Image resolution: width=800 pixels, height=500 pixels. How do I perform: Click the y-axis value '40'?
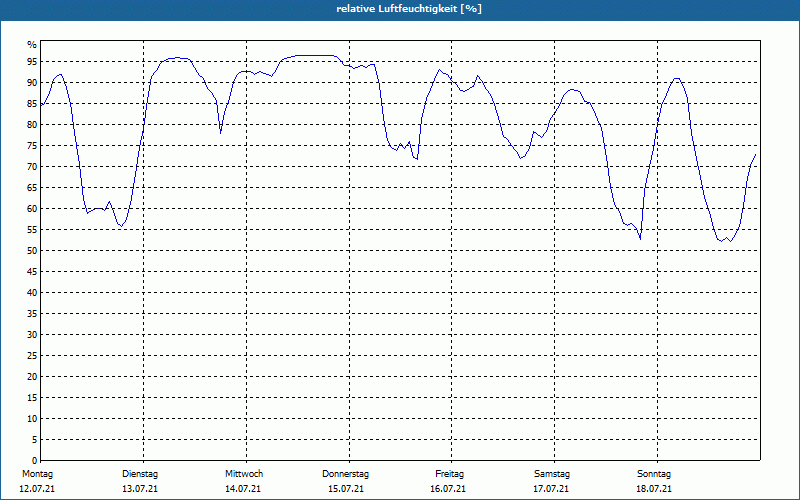click(32, 292)
